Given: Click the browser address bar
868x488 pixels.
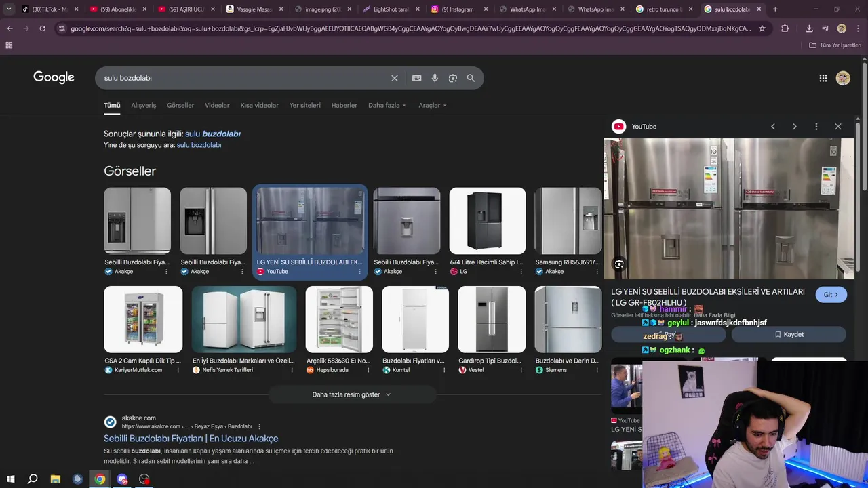Looking at the screenshot, I should 410,28.
